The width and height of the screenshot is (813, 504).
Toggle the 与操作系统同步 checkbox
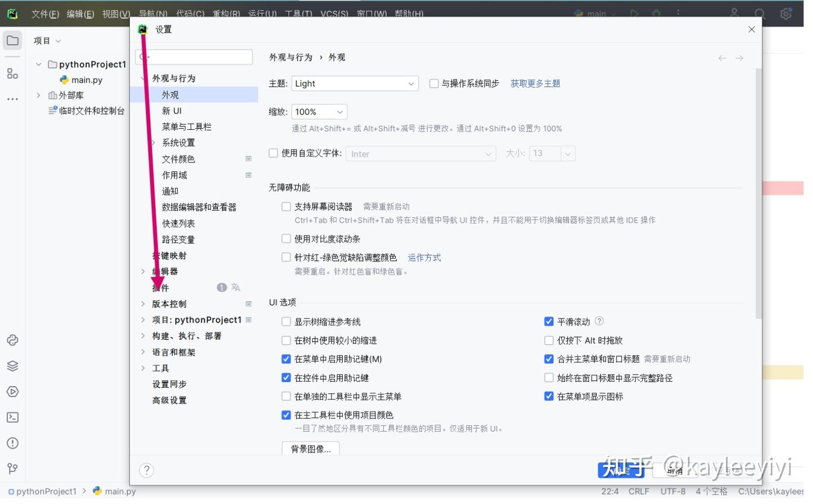434,84
